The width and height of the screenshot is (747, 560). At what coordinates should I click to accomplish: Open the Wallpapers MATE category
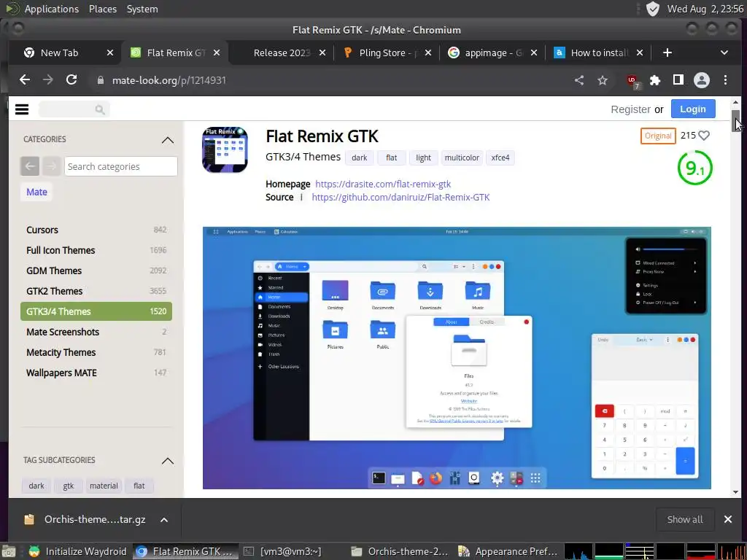click(x=96, y=373)
